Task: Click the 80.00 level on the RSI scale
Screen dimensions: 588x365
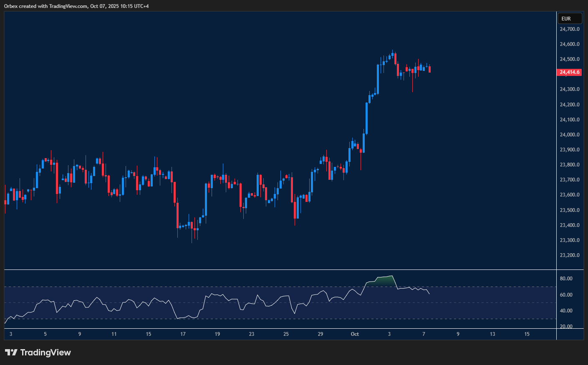Action: pyautogui.click(x=566, y=279)
